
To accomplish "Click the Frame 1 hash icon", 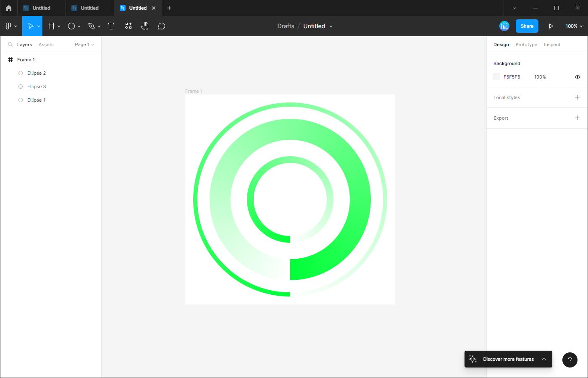I will 10,60.
